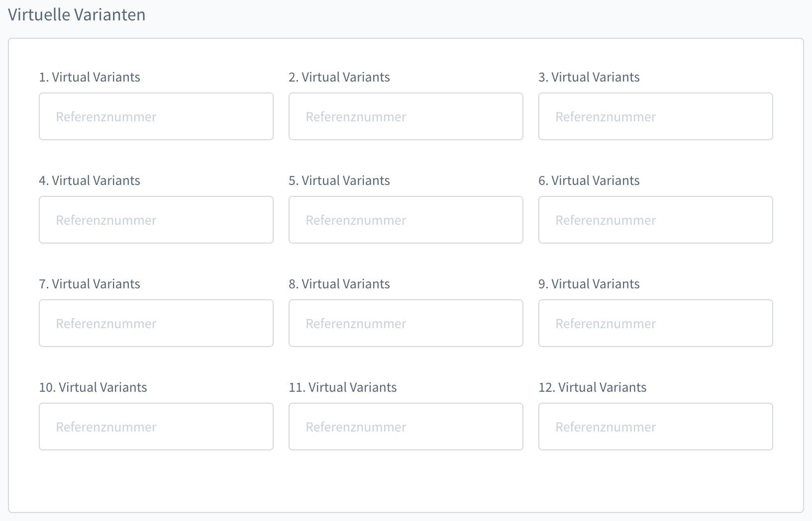Click the '1. Virtual Variants' label
The height and width of the screenshot is (521, 812).
pyautogui.click(x=90, y=77)
